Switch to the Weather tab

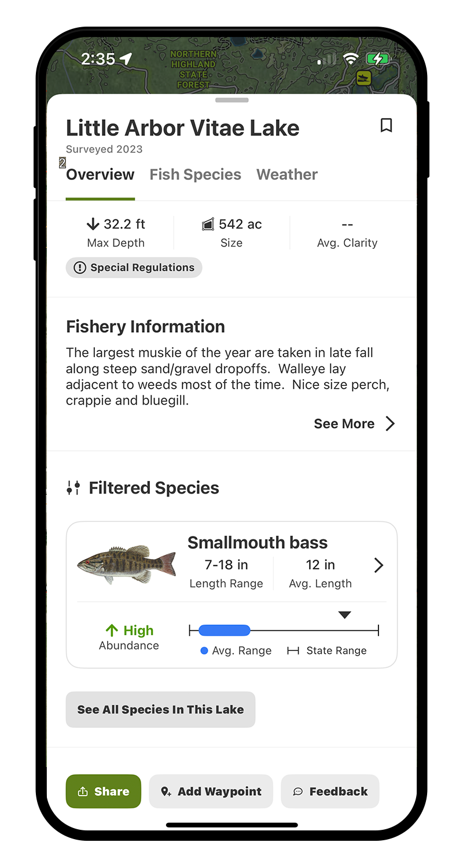[287, 175]
